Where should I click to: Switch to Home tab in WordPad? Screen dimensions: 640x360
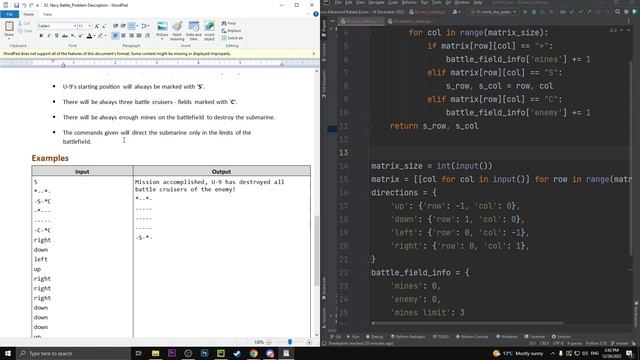coord(29,14)
